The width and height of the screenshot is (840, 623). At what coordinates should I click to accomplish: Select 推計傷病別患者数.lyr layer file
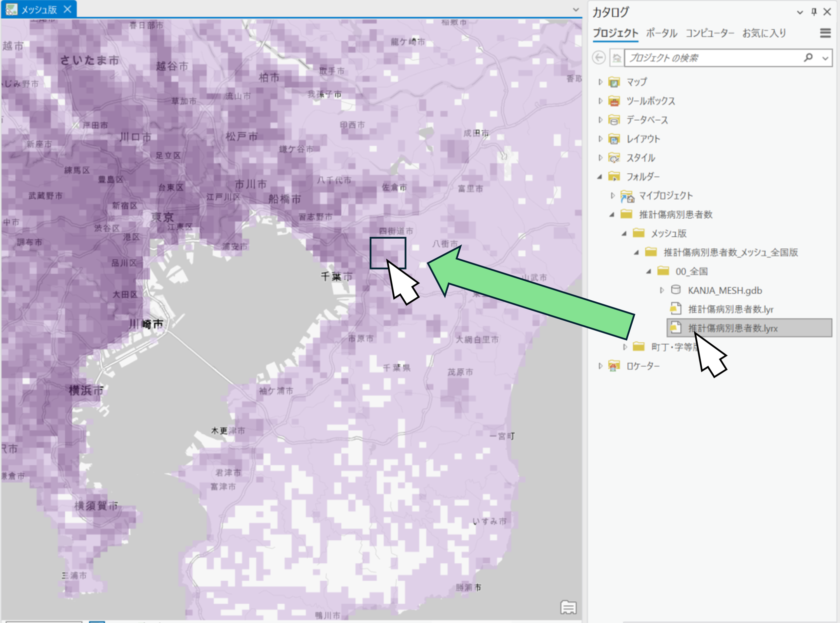[730, 309]
